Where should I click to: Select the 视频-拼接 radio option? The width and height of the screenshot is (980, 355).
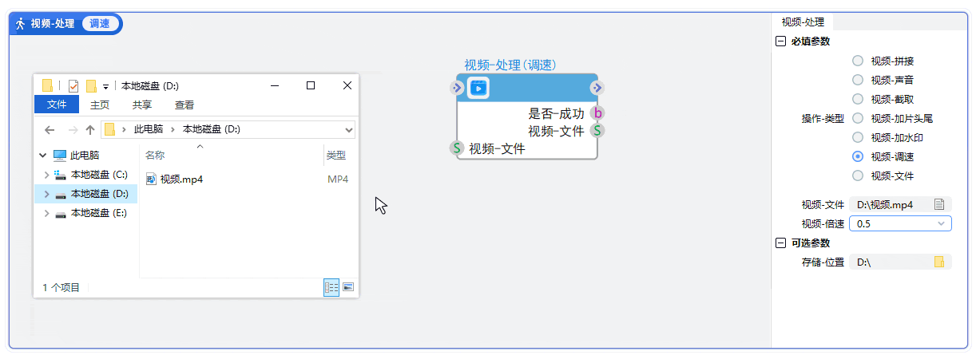coord(858,61)
